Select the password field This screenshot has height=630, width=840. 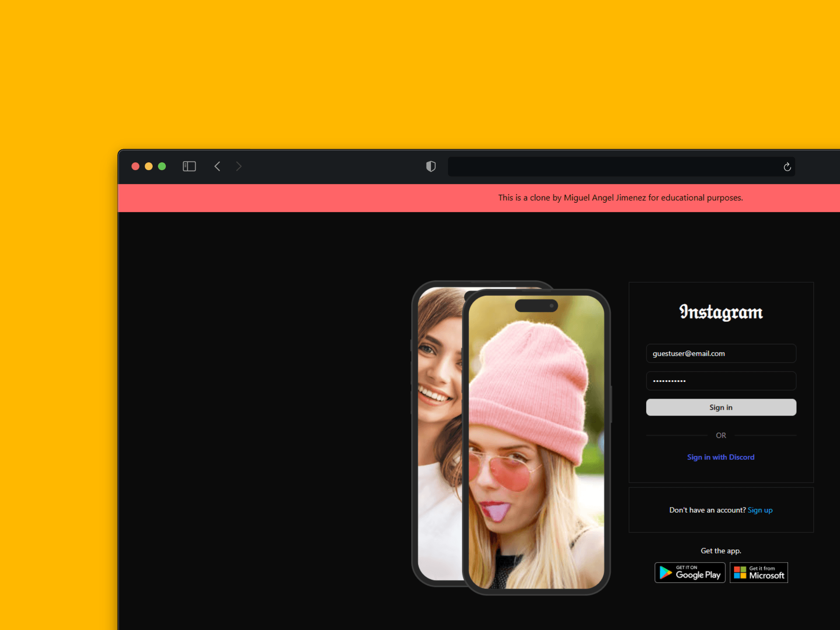721,381
